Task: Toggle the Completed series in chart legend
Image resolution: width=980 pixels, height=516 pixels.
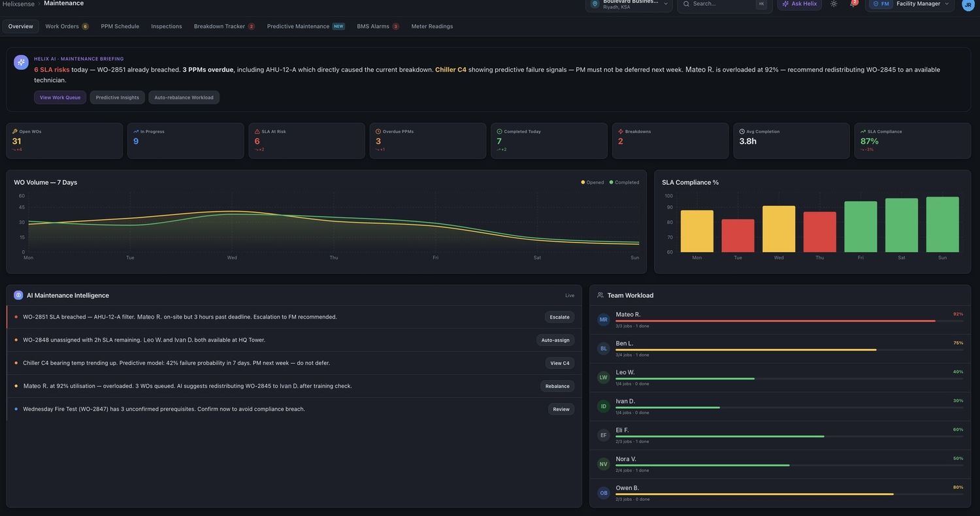Action: coord(625,182)
